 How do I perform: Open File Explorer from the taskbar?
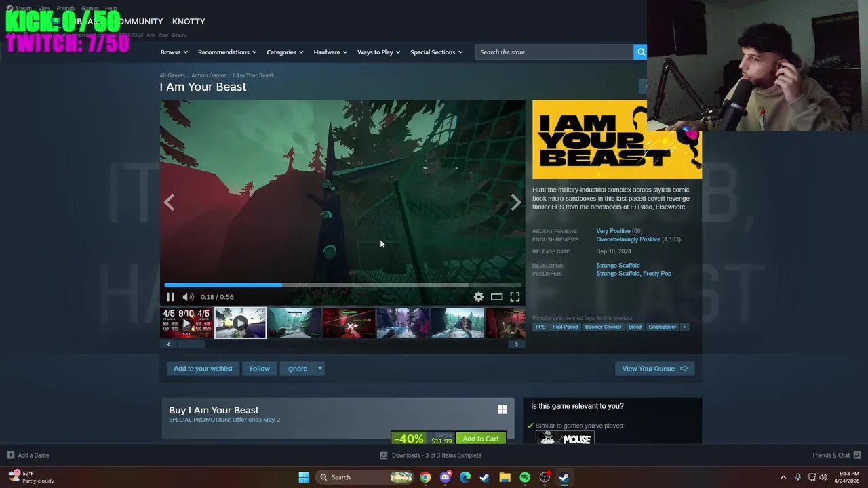(x=505, y=477)
